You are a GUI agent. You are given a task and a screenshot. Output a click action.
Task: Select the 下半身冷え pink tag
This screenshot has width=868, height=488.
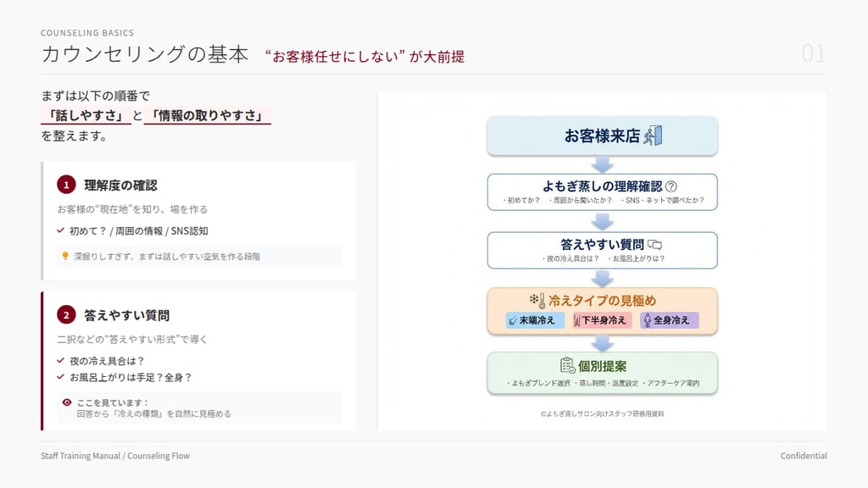click(x=602, y=320)
